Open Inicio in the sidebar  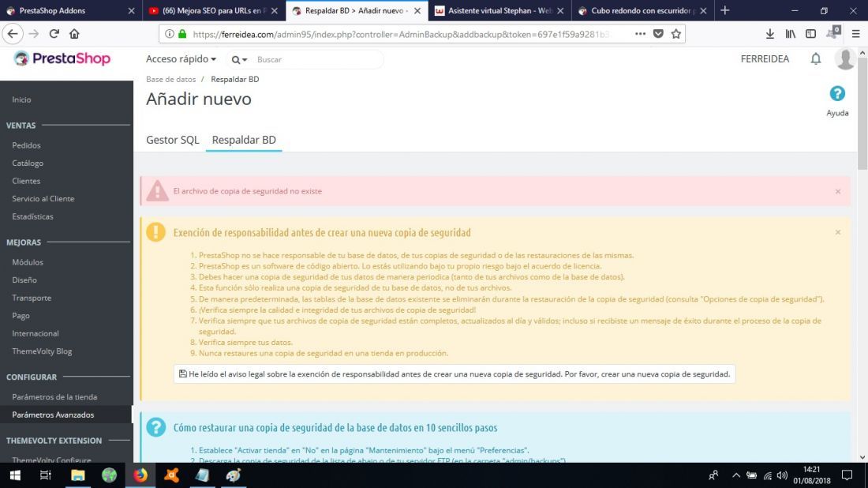click(x=21, y=99)
